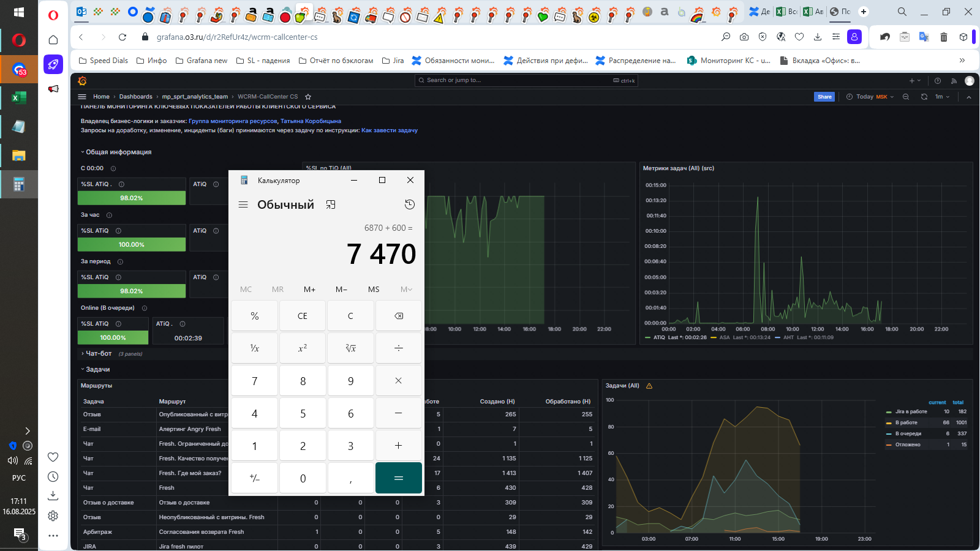This screenshot has height=551, width=980.
Task: Collapse the Общая информация section
Action: click(116, 152)
